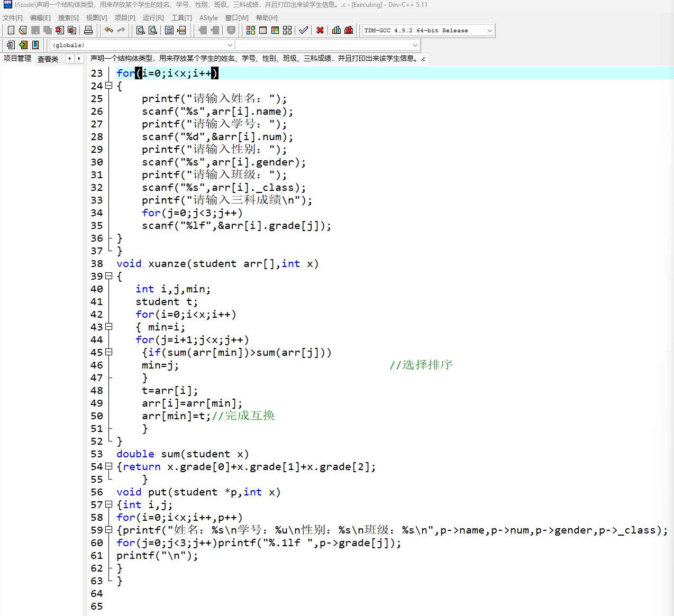Collapse the code fold at line 43
The width and height of the screenshot is (674, 616).
click(109, 327)
